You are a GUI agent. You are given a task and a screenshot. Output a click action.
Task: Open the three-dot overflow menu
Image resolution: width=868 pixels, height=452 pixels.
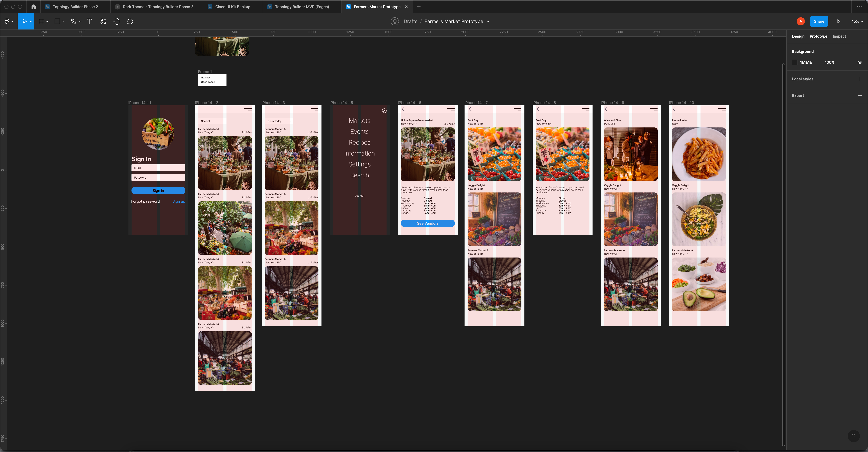pos(860,7)
